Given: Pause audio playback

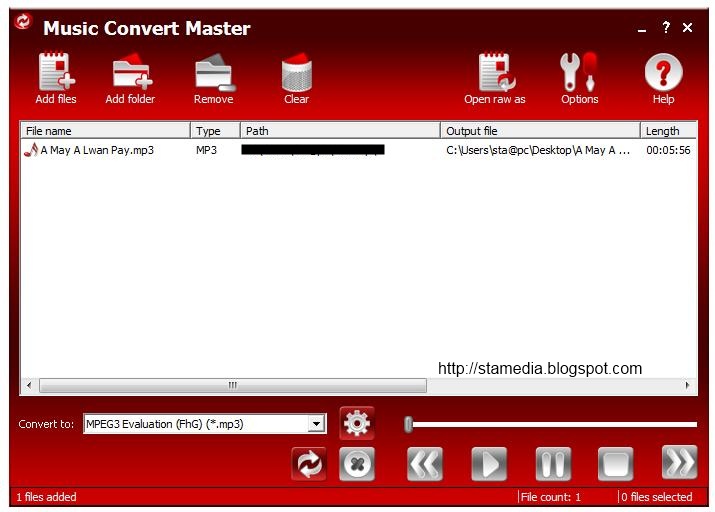Looking at the screenshot, I should click(553, 464).
